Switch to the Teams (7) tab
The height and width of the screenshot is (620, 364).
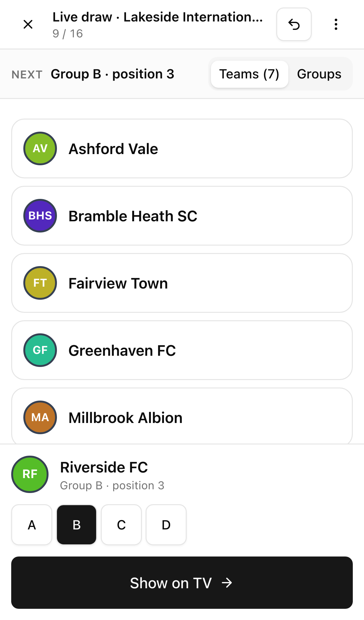[x=250, y=74]
